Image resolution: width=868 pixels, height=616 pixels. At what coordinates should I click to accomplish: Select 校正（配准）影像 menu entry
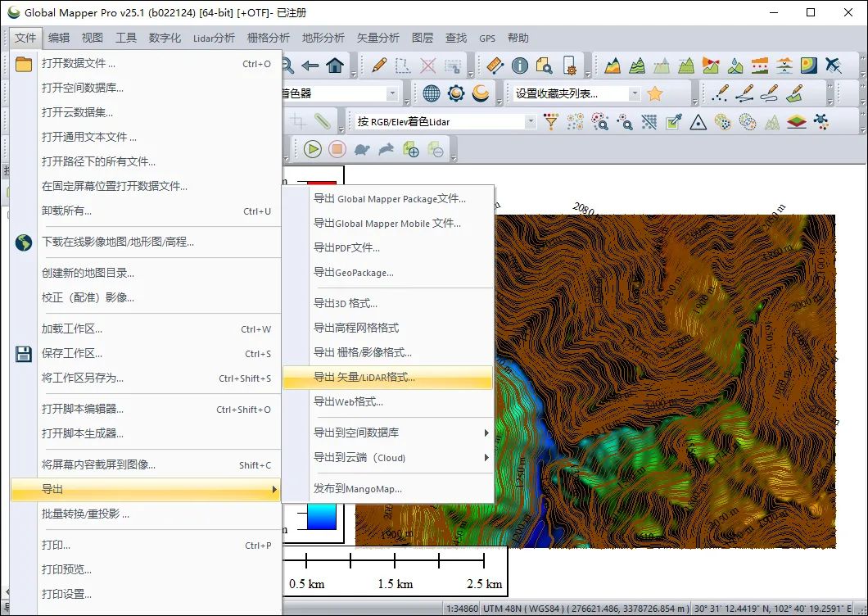click(x=146, y=297)
